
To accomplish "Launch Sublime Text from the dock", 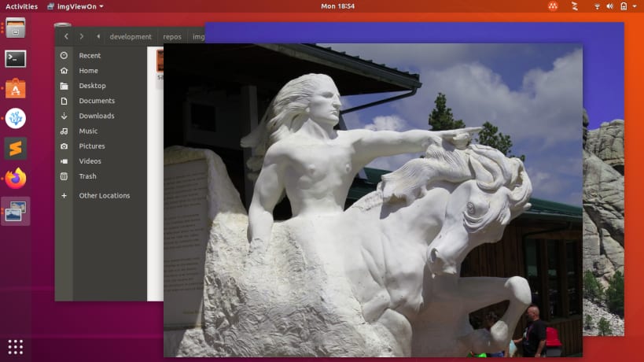I will click(15, 148).
